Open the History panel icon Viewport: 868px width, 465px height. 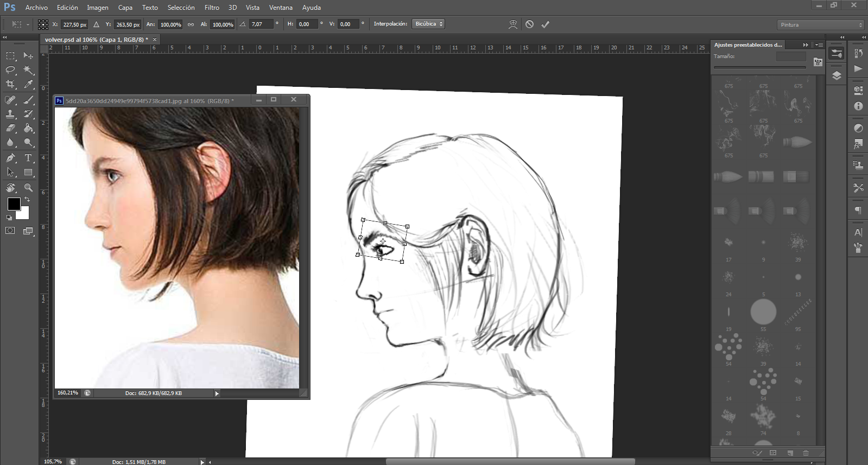pos(858,53)
